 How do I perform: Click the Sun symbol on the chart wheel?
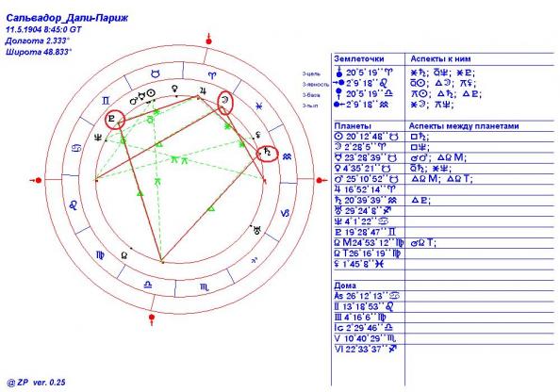tap(152, 93)
